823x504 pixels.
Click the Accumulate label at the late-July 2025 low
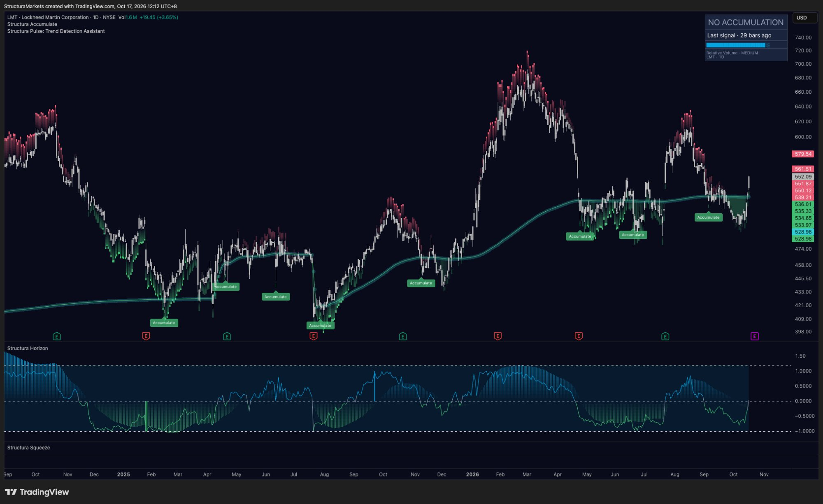(x=320, y=325)
